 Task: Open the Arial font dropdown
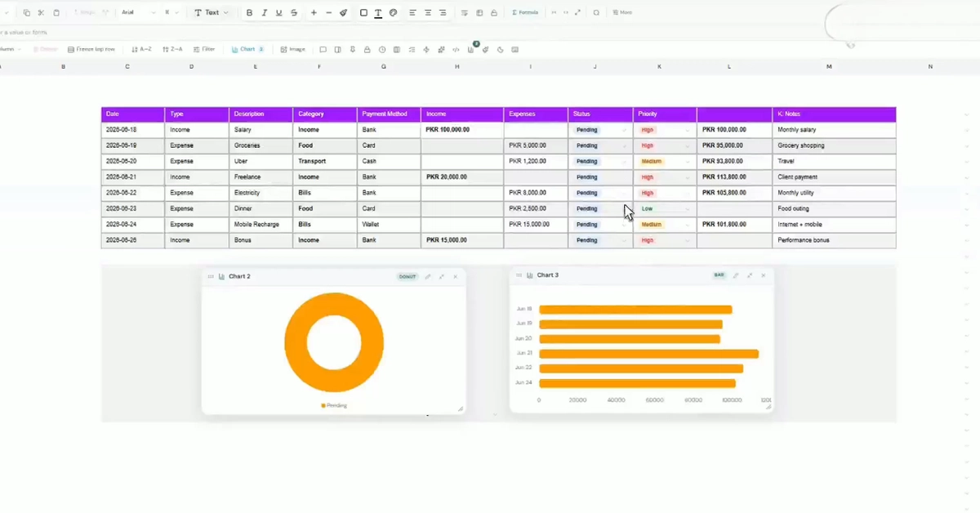tap(138, 13)
